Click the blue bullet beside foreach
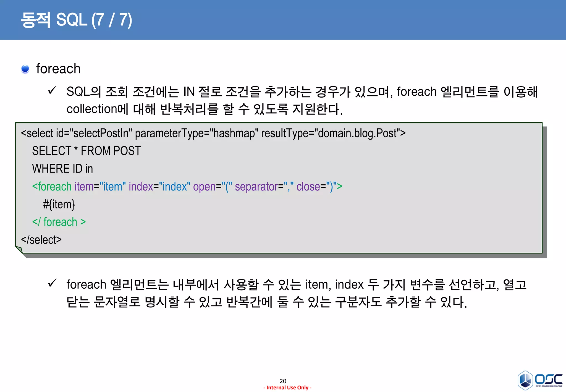The image size is (566, 392). (25, 69)
